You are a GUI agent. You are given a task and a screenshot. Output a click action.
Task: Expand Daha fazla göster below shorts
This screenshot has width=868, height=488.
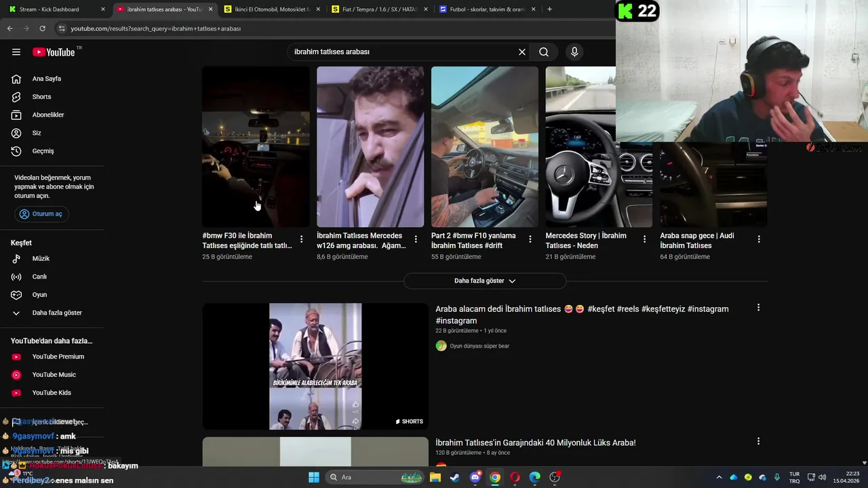tap(484, 281)
